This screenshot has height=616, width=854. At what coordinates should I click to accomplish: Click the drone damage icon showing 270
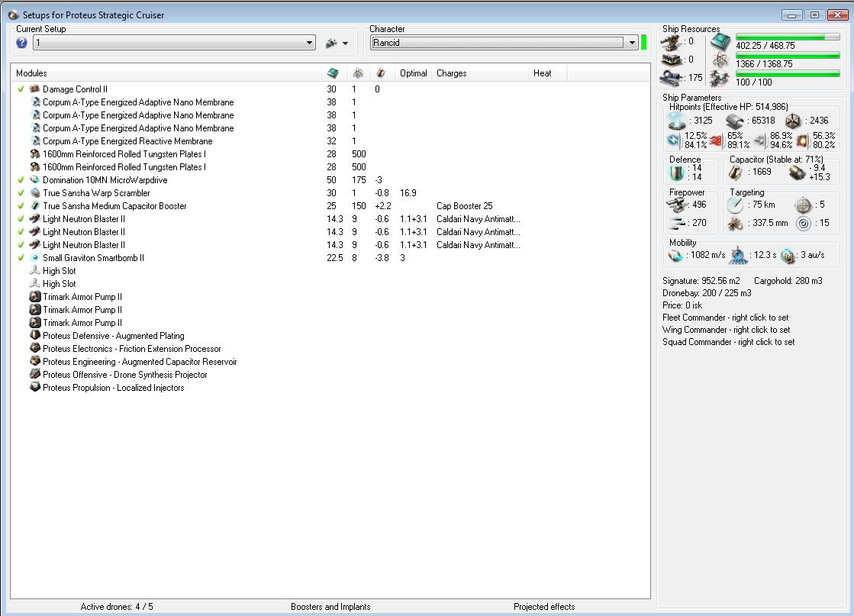click(x=677, y=224)
